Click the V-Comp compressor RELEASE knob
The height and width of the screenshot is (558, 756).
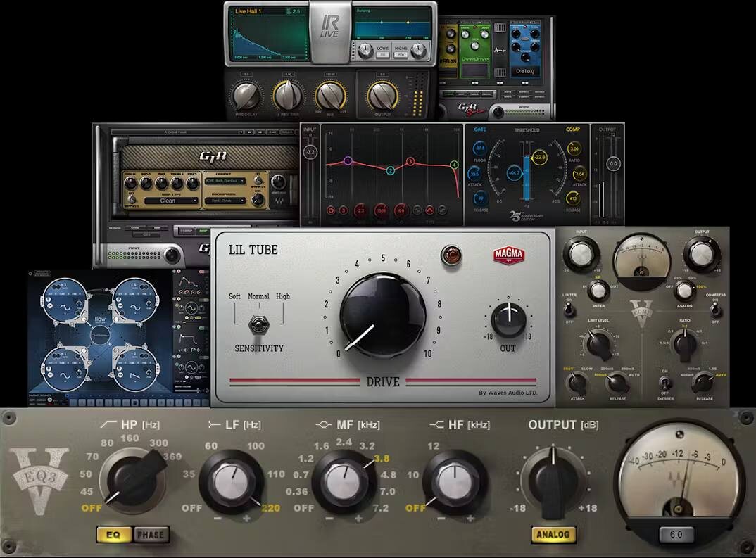[x=703, y=383]
